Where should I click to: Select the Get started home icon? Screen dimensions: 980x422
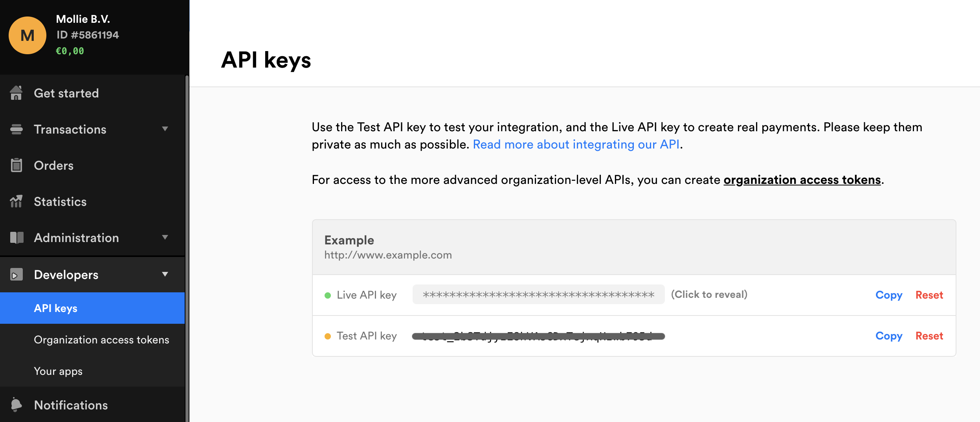click(x=16, y=93)
